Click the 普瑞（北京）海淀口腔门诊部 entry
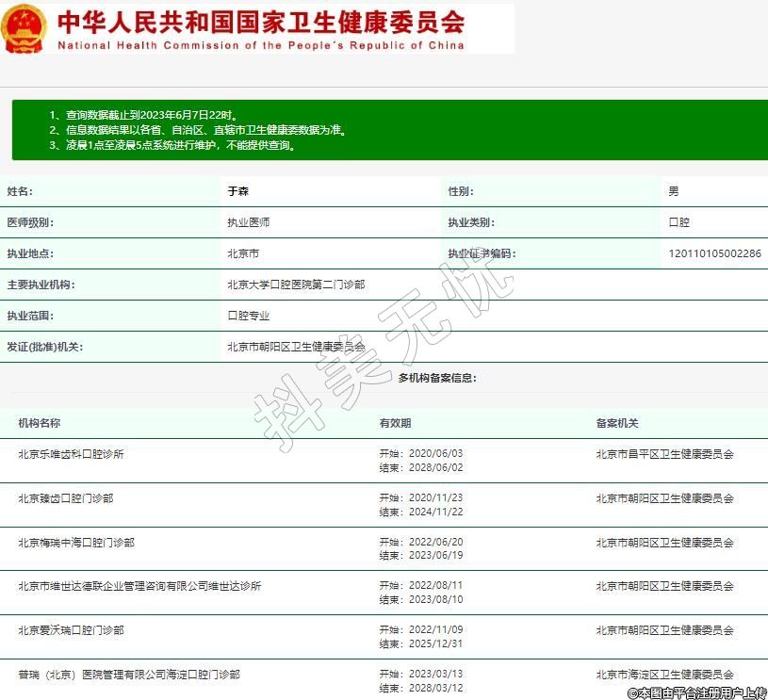The height and width of the screenshot is (700, 768). [129, 675]
